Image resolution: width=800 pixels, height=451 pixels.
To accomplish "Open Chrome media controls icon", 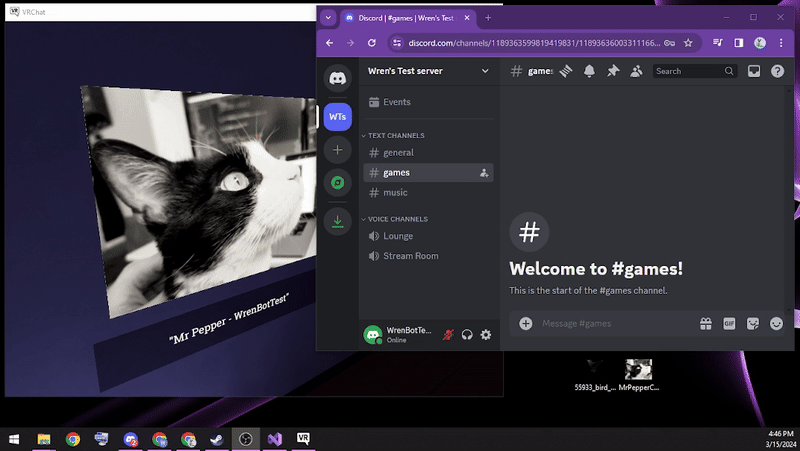I will click(717, 43).
